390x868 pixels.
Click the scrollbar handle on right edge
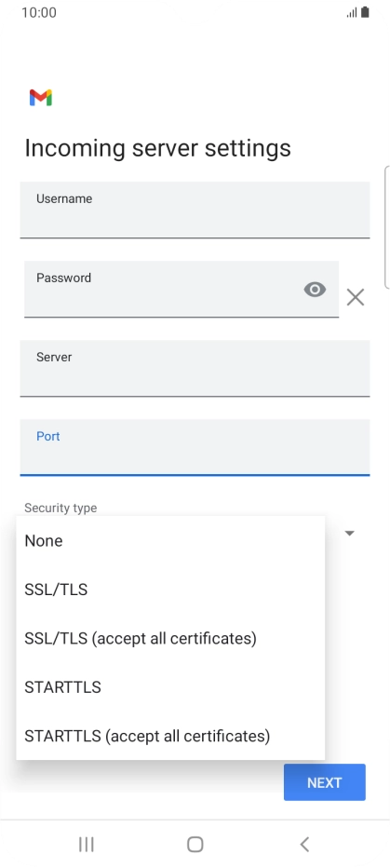click(386, 226)
